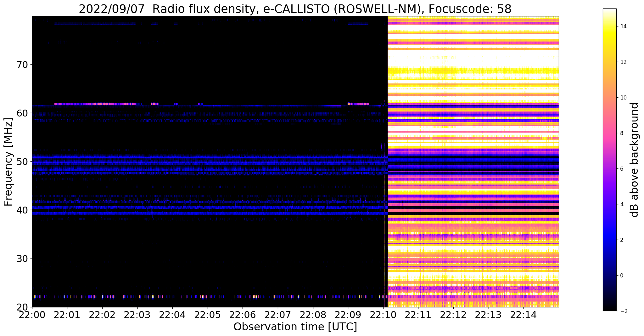Click the colorbar tick label 8
644x336 pixels.
(x=621, y=133)
